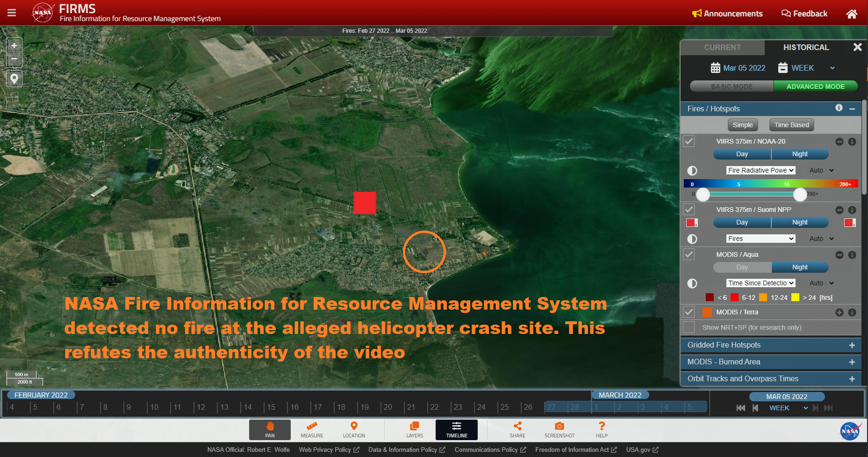Expand MODIS / Terra options with plus icon
Viewport: 868px width, 457px height.
tap(839, 312)
